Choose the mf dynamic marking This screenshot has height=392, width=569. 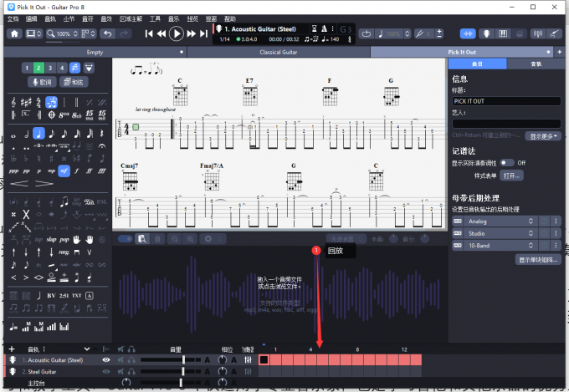pos(64,170)
